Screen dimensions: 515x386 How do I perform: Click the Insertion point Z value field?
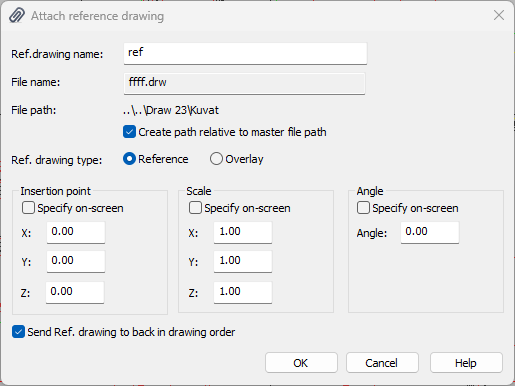point(75,292)
